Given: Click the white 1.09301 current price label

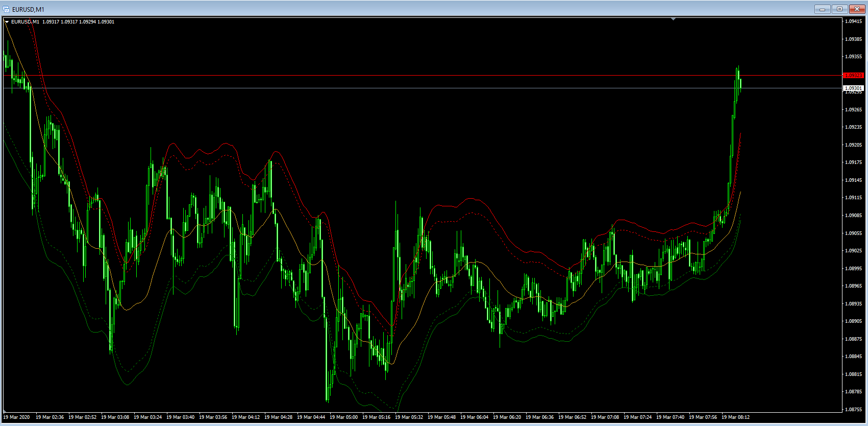Looking at the screenshot, I should pyautogui.click(x=854, y=88).
